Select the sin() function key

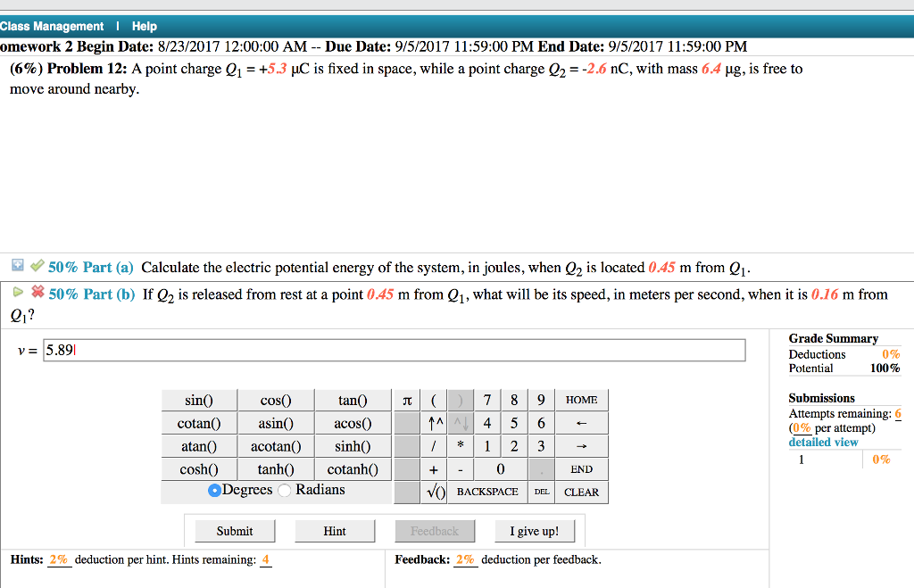pyautogui.click(x=198, y=400)
